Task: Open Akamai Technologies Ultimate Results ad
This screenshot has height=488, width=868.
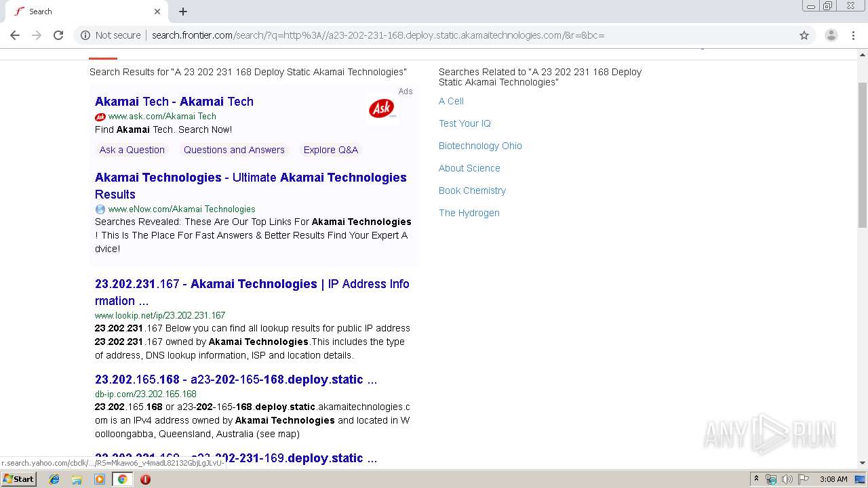Action: (x=251, y=186)
